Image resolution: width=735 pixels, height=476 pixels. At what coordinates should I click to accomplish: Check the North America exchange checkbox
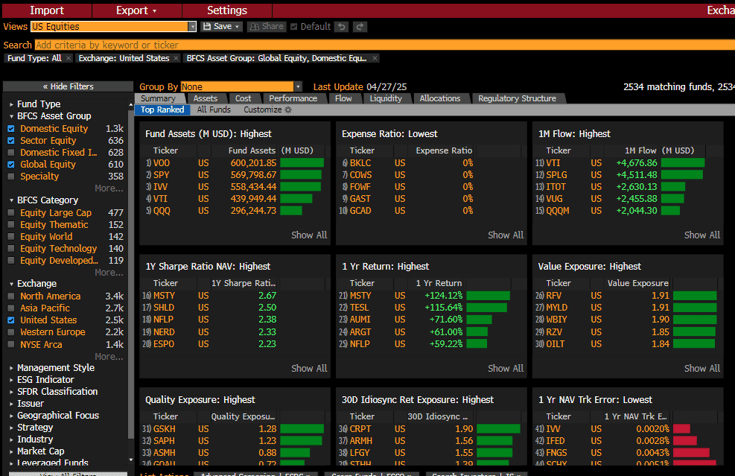[x=11, y=296]
